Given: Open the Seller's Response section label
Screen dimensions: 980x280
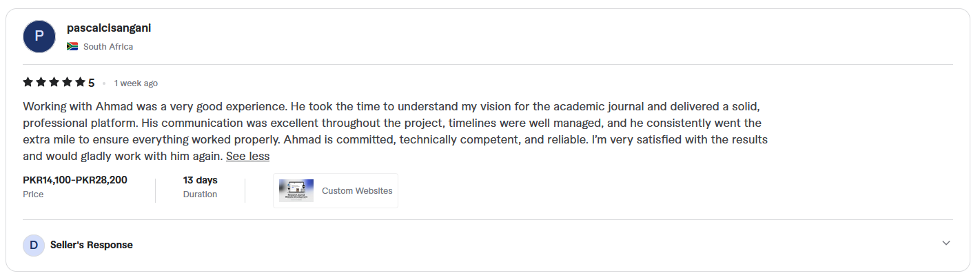Looking at the screenshot, I should point(92,245).
